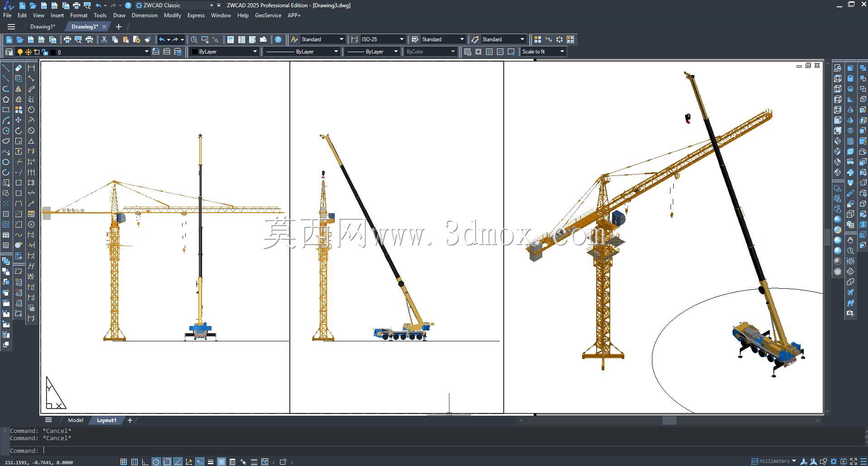Screen dimensions: 868x466
Task: Open the Plot print icon
Action: point(68,39)
